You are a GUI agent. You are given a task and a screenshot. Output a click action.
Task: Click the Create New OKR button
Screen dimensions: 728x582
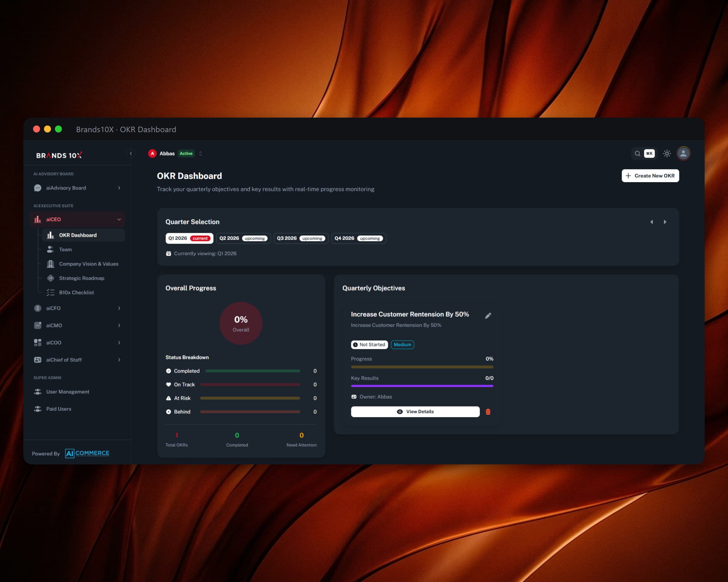tap(650, 176)
